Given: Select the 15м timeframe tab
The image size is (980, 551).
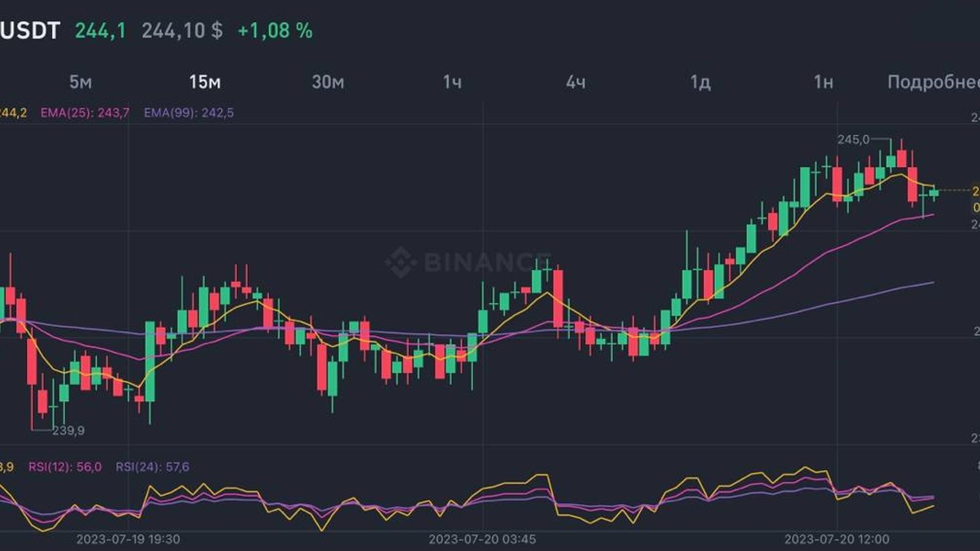Looking at the screenshot, I should 205,82.
